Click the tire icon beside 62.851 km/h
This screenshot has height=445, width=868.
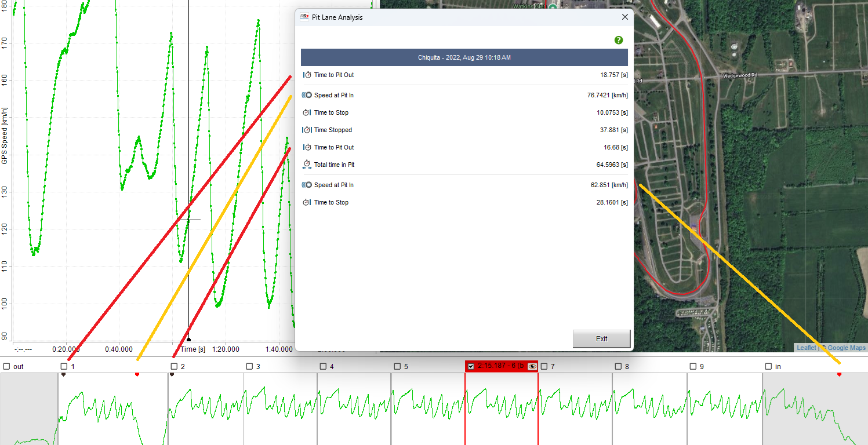pos(307,185)
